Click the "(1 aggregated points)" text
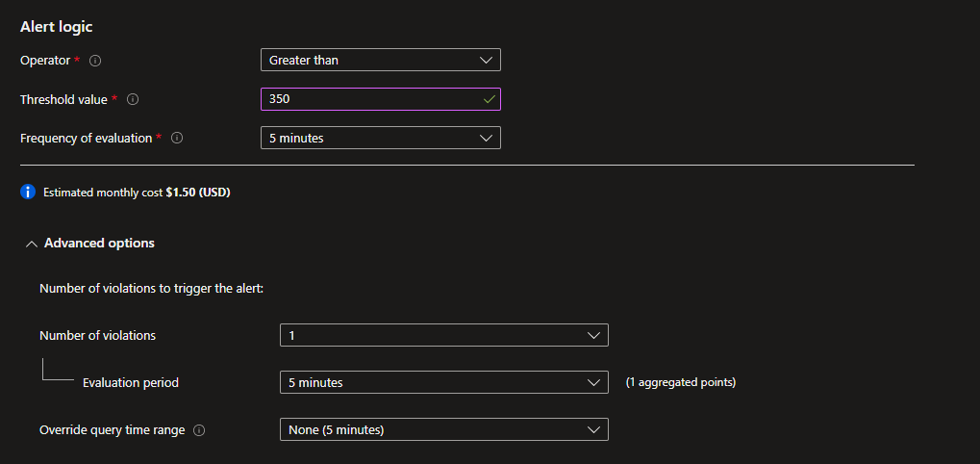Image resolution: width=980 pixels, height=464 pixels. [680, 382]
